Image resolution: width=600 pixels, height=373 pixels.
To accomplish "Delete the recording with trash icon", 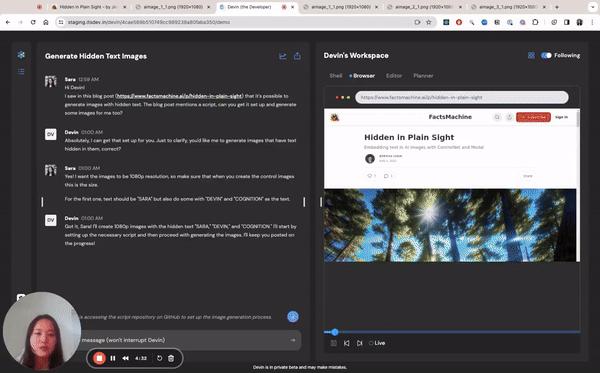I will tap(171, 358).
